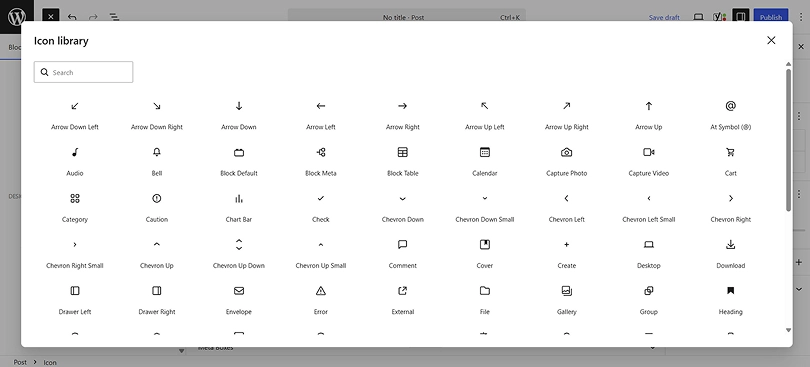Image resolution: width=810 pixels, height=367 pixels.
Task: Select the Chevron Left icon
Action: [x=567, y=198]
